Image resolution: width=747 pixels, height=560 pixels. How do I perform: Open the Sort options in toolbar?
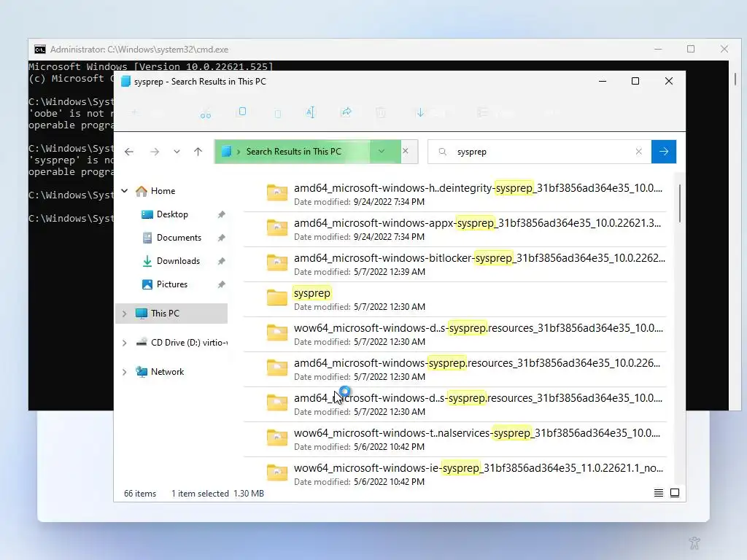[x=431, y=113]
